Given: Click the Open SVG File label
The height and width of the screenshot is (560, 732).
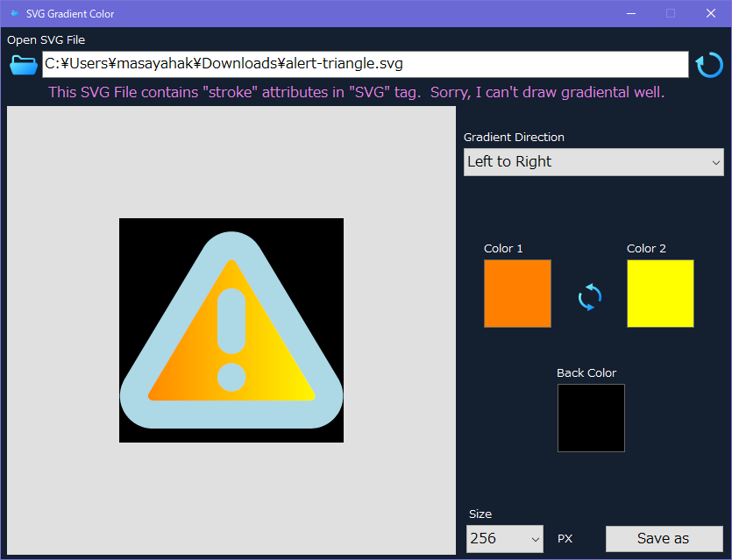Looking at the screenshot, I should [x=46, y=40].
